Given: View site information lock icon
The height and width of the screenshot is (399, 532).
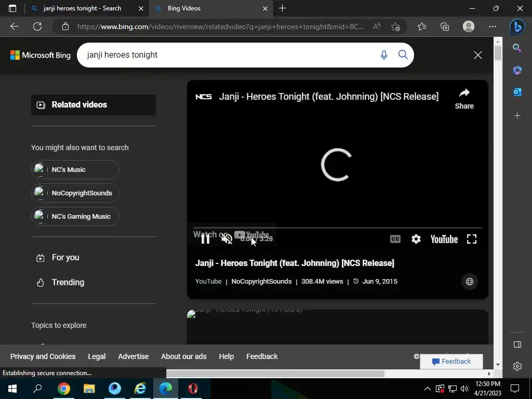Looking at the screenshot, I should coord(65,26).
